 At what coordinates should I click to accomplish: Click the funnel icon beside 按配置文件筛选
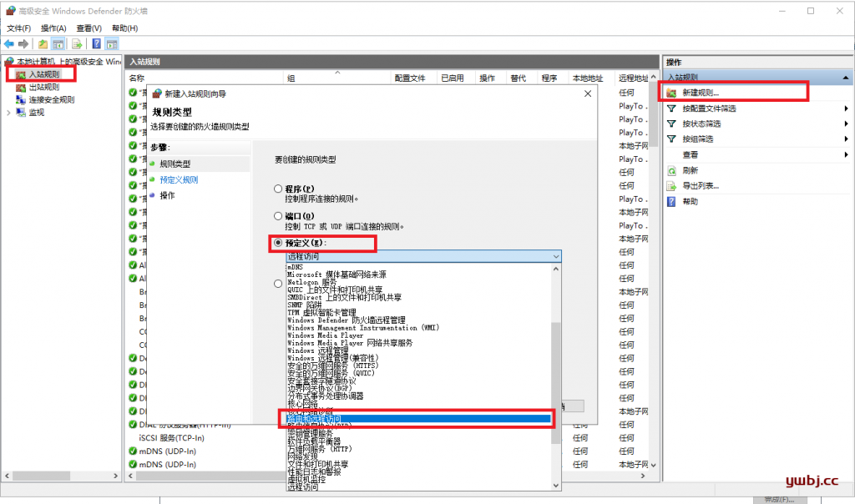tap(671, 108)
